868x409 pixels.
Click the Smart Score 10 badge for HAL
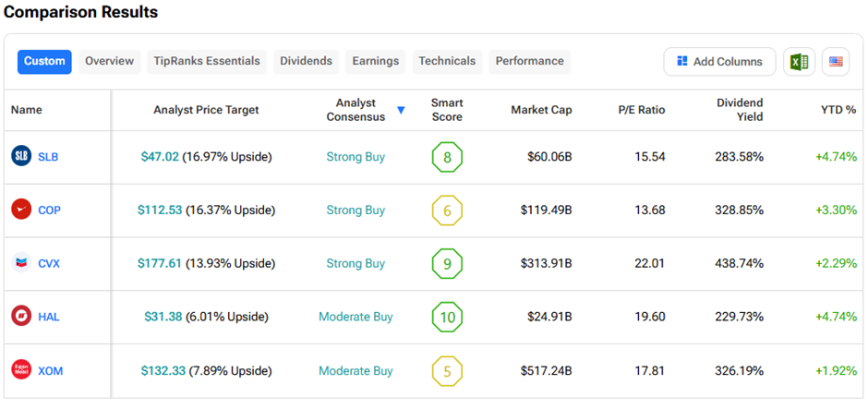447,317
